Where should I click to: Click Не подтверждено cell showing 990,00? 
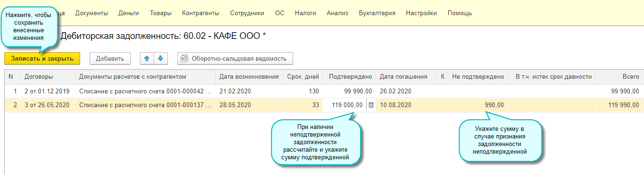[x=478, y=105]
